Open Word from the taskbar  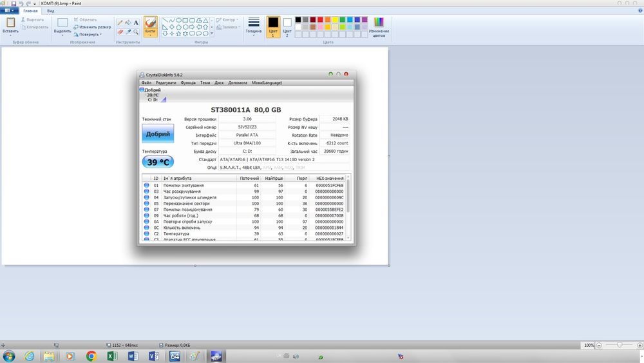click(133, 356)
